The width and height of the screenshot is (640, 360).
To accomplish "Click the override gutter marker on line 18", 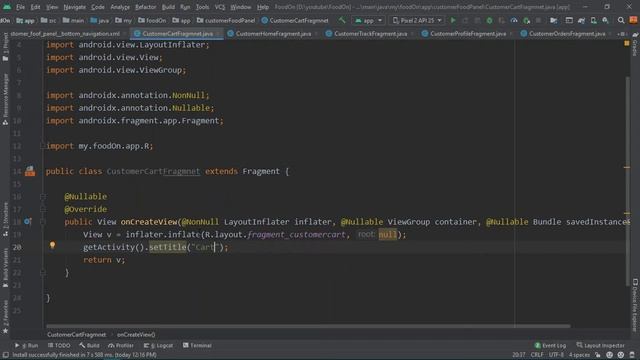I will (27, 221).
